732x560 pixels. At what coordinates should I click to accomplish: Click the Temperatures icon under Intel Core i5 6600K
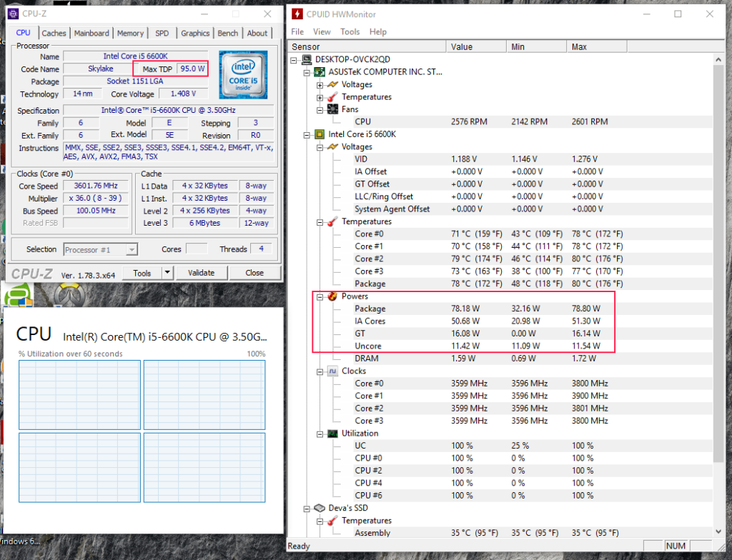pyautogui.click(x=333, y=221)
